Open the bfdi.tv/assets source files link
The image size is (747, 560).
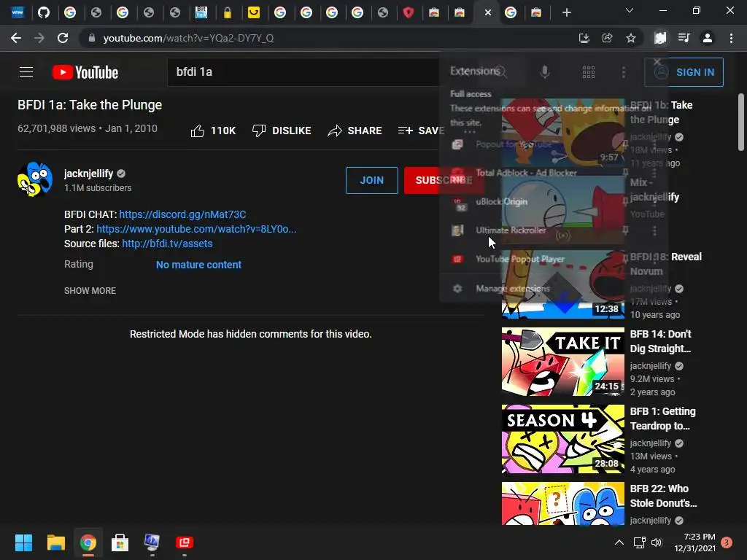167,244
